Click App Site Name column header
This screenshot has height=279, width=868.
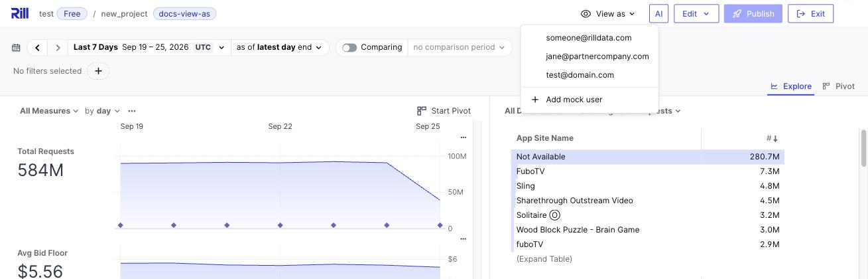click(x=545, y=138)
